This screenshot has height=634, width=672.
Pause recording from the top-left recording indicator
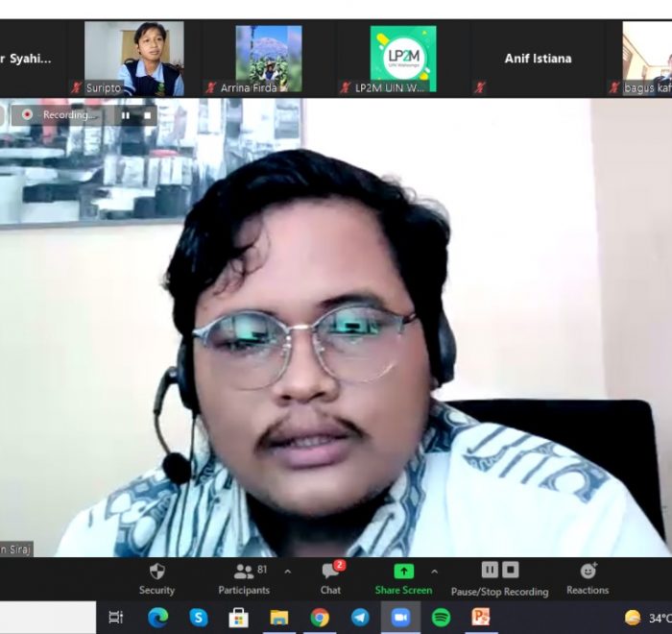pyautogui.click(x=126, y=115)
